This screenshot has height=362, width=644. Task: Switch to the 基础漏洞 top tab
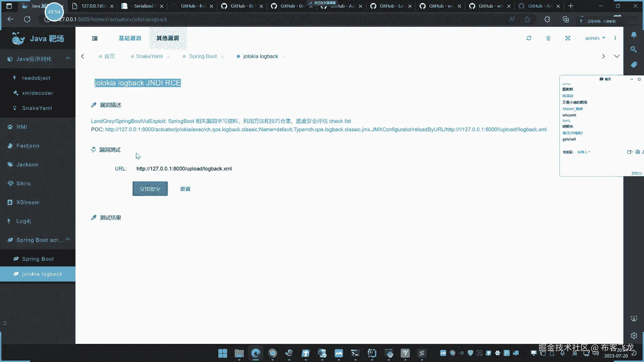click(130, 38)
